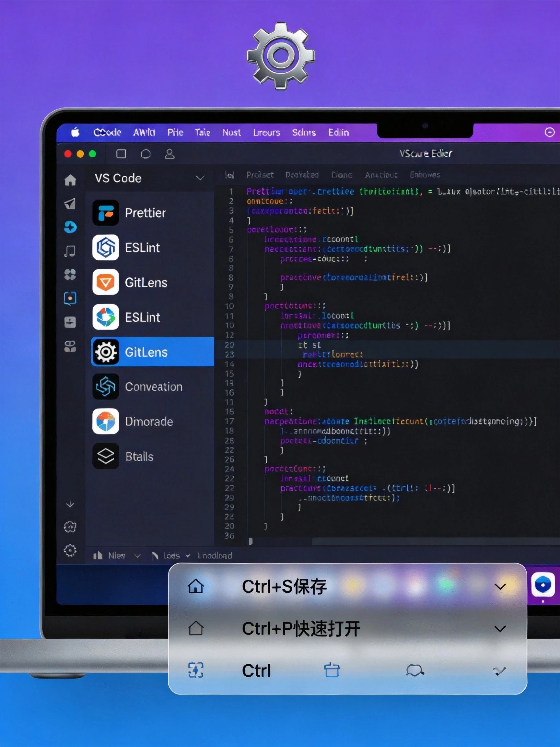Click the Conveation knot icon
The width and height of the screenshot is (560, 747).
106,387
